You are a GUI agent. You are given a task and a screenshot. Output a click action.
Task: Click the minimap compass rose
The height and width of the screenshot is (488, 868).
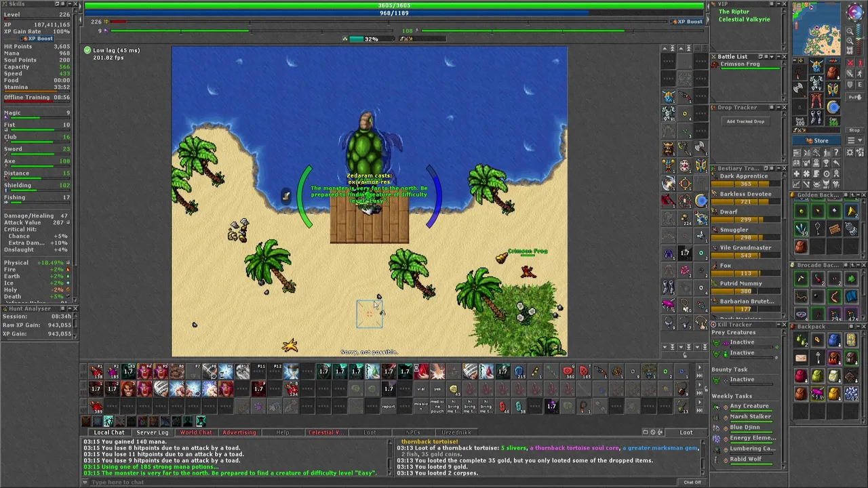click(x=854, y=11)
